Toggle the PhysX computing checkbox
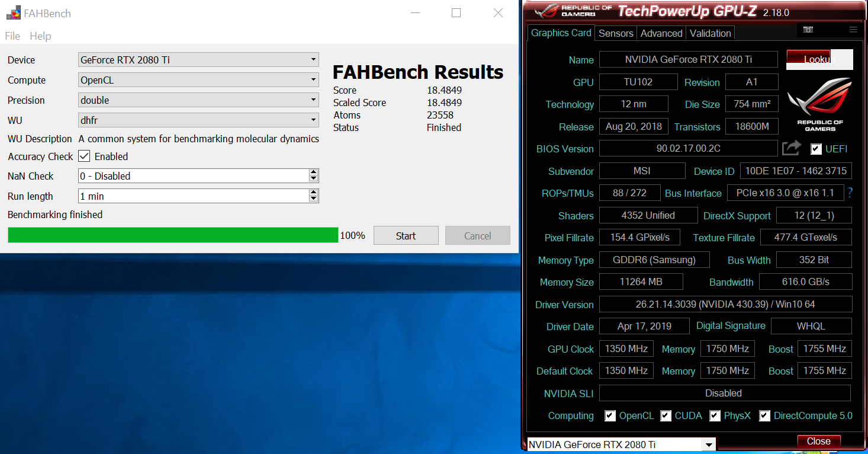868x454 pixels. [x=715, y=415]
